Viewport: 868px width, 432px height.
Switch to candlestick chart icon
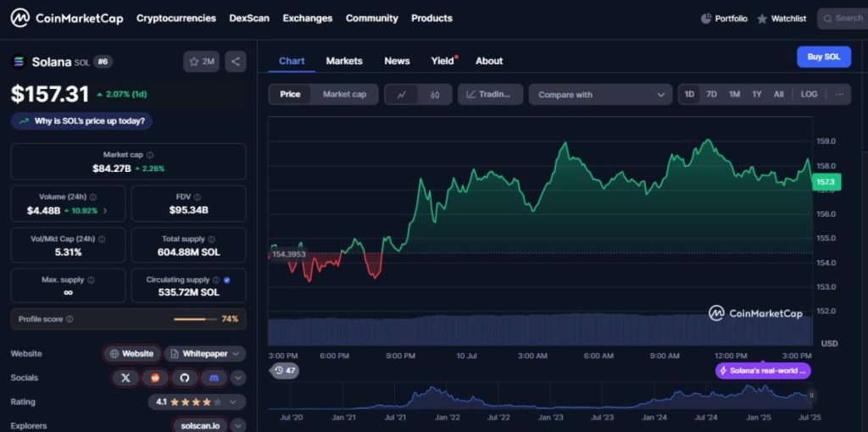pos(435,94)
